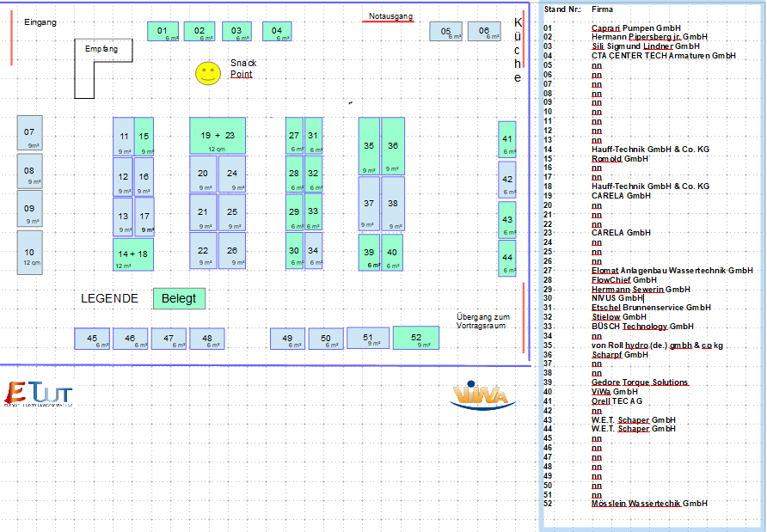767x532 pixels.
Task: Select the ETUT logo image
Action: [x=38, y=394]
